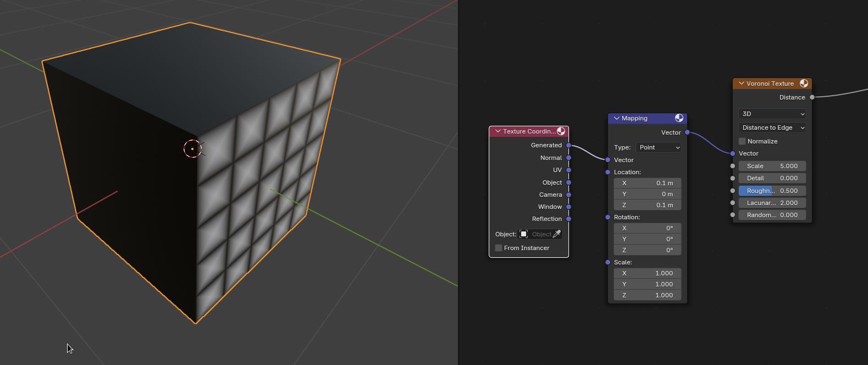
Task: Click the Window output socket
Action: (568, 207)
